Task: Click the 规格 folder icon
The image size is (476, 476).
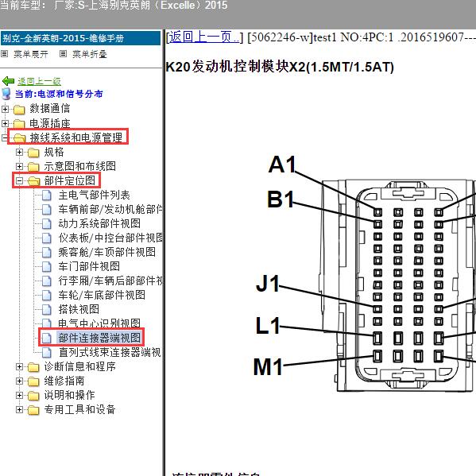Action: tap(33, 153)
